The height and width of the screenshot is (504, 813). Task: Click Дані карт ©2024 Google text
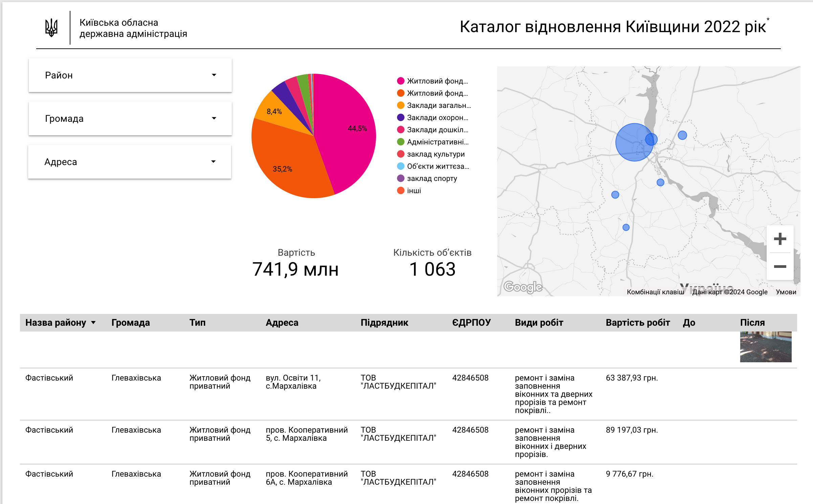pos(730,292)
